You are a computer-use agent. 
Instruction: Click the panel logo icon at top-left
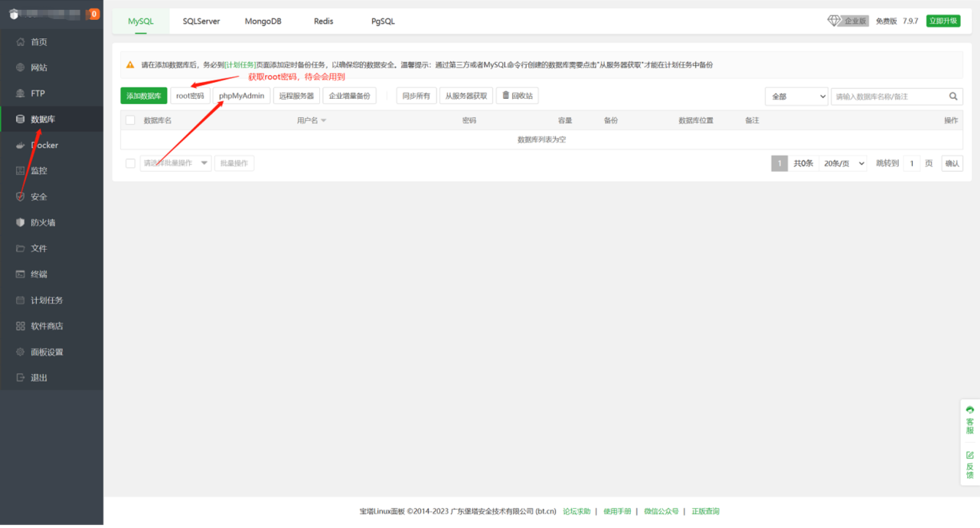[x=14, y=14]
